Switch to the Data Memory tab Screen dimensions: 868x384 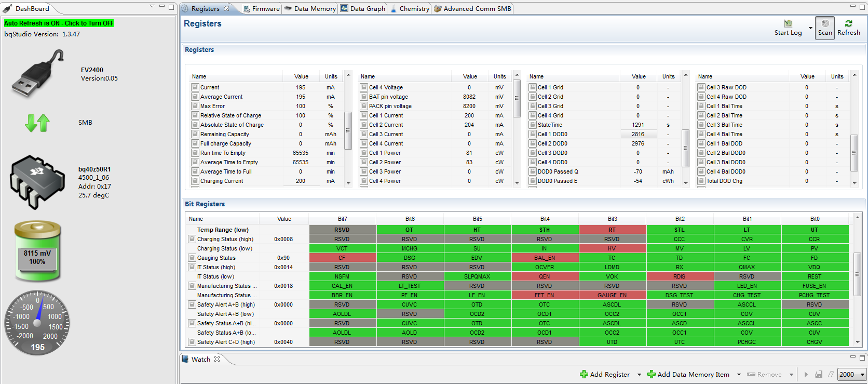[x=310, y=8]
